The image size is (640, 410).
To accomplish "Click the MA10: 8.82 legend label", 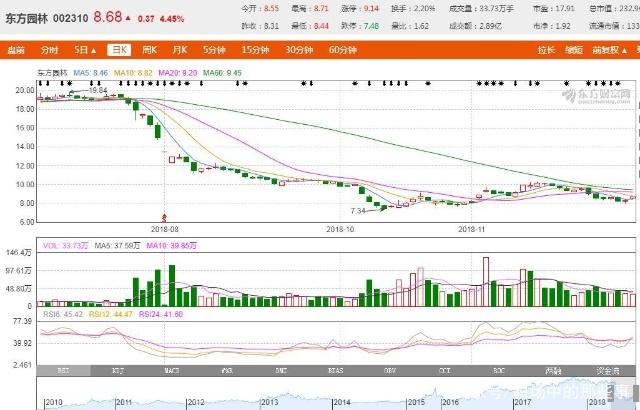I will click(133, 73).
